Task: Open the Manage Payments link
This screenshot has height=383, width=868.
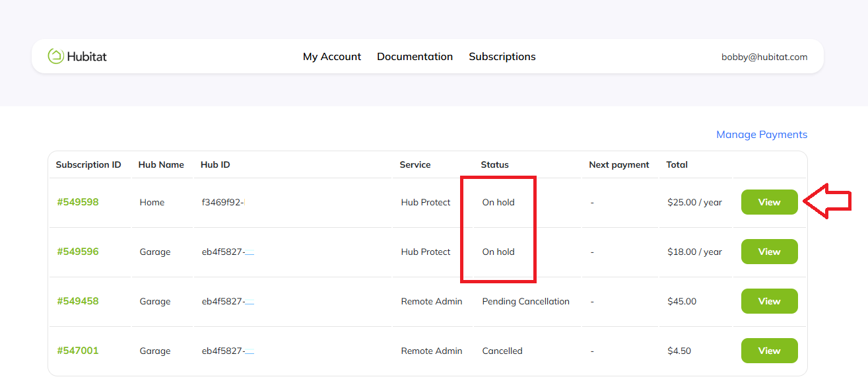Action: point(761,135)
